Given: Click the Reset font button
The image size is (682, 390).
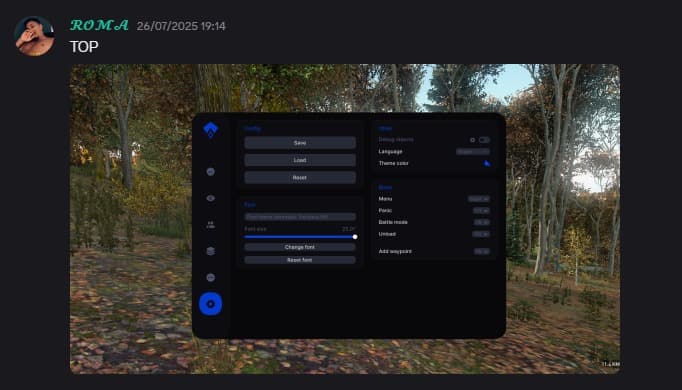Looking at the screenshot, I should click(x=300, y=260).
